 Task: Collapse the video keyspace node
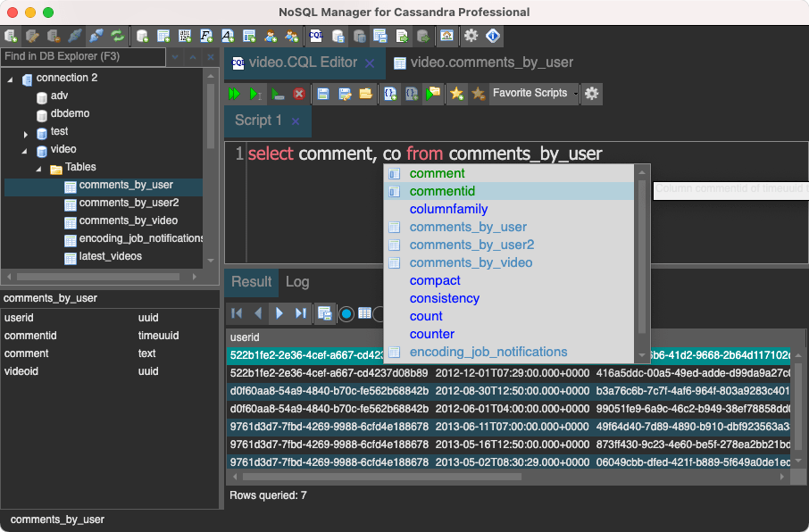point(26,151)
